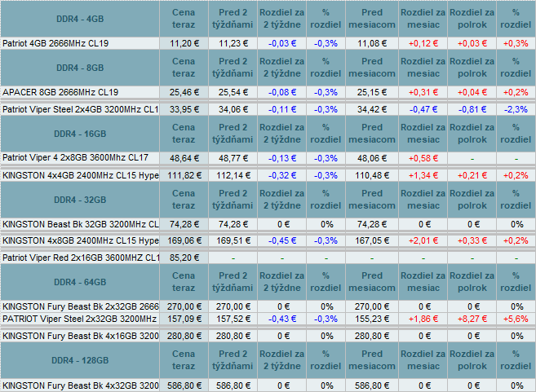Click the 169,51 € price cell
Image resolution: width=536 pixels, height=392 pixels.
pyautogui.click(x=233, y=240)
